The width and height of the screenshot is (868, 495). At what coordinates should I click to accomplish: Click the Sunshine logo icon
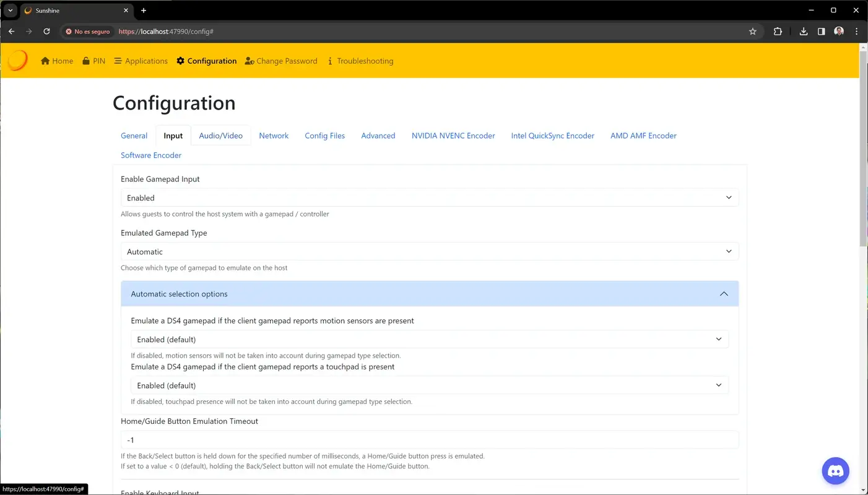tap(17, 61)
